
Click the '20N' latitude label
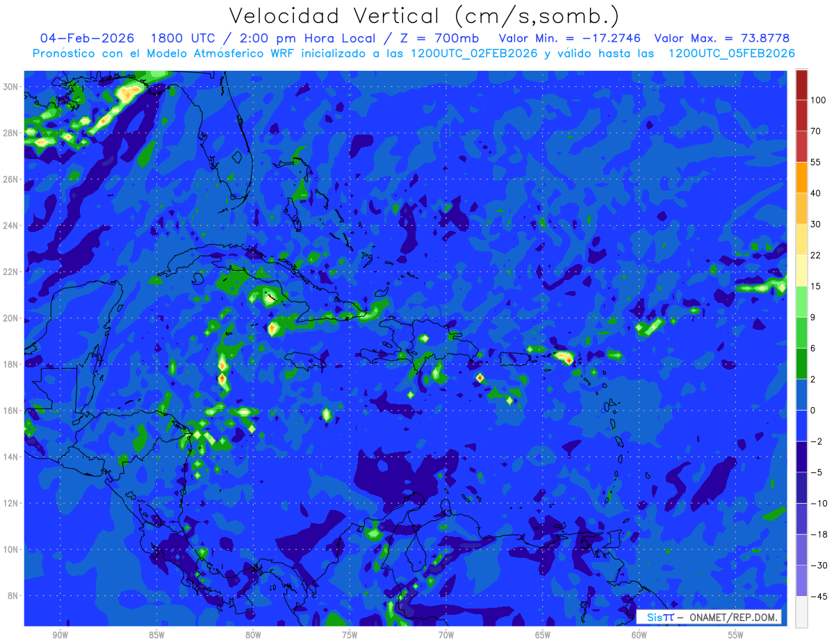pyautogui.click(x=12, y=318)
